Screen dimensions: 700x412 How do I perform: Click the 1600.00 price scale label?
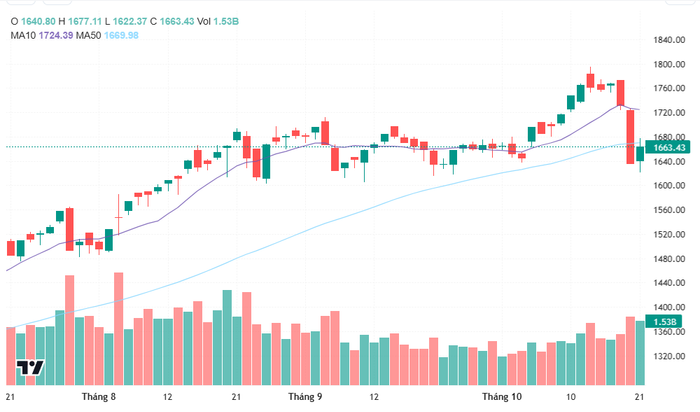(x=670, y=186)
